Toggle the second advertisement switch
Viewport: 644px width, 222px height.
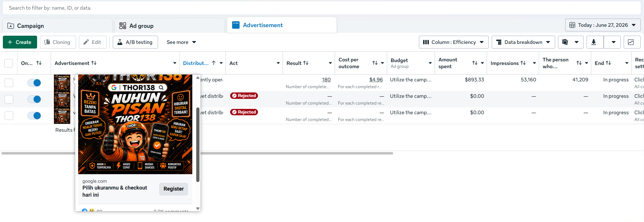click(x=34, y=99)
